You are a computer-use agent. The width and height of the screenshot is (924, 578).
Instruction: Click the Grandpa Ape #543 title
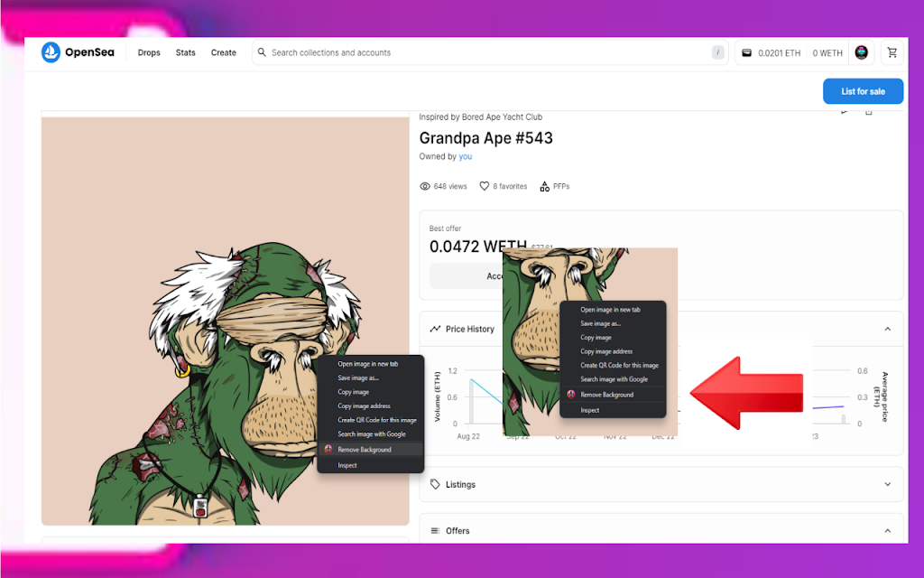[485, 138]
